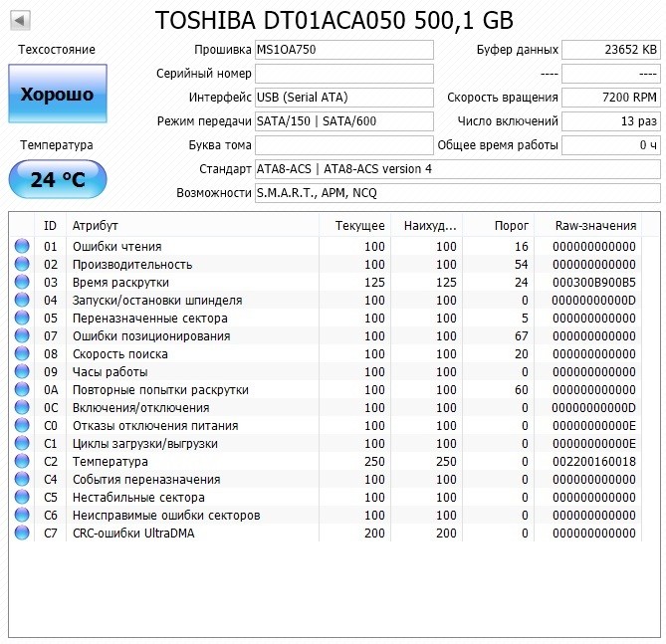Click the status orb for Ошибки позиционирования

22,335
